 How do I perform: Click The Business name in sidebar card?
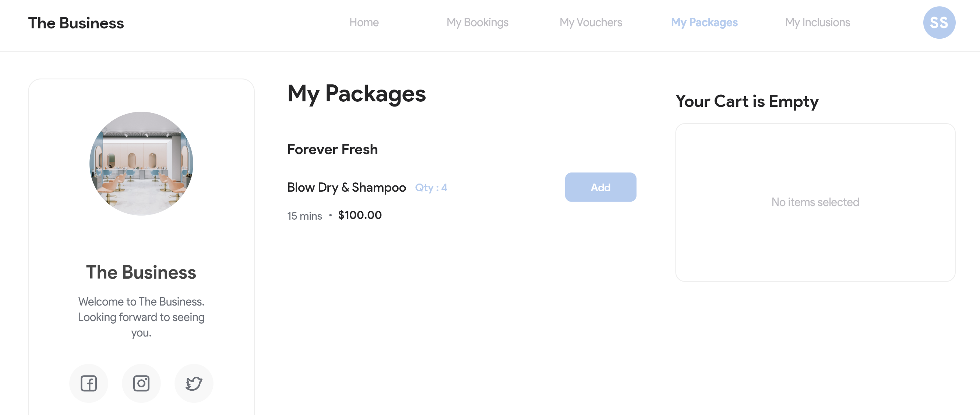tap(141, 272)
